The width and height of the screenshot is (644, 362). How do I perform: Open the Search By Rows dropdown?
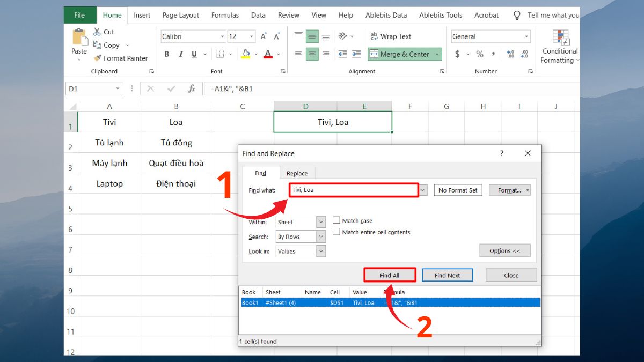tap(321, 237)
